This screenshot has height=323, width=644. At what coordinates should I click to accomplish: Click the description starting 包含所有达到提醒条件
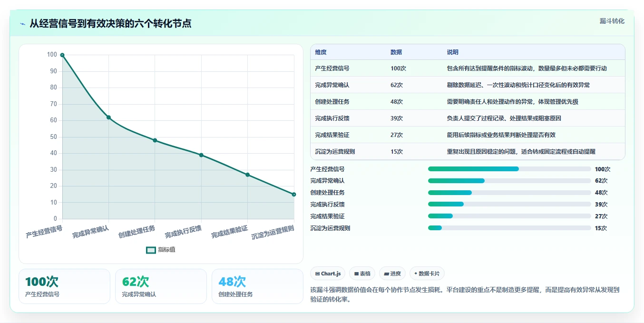(x=527, y=69)
